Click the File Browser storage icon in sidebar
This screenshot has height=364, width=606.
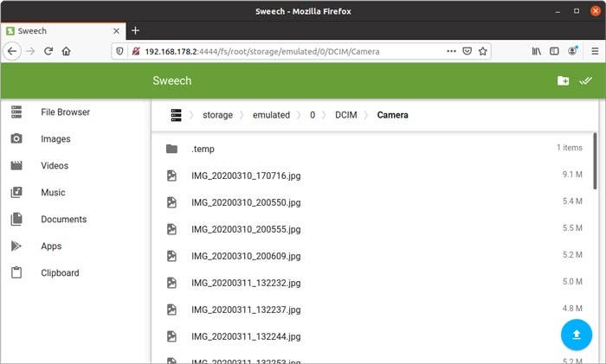point(16,112)
